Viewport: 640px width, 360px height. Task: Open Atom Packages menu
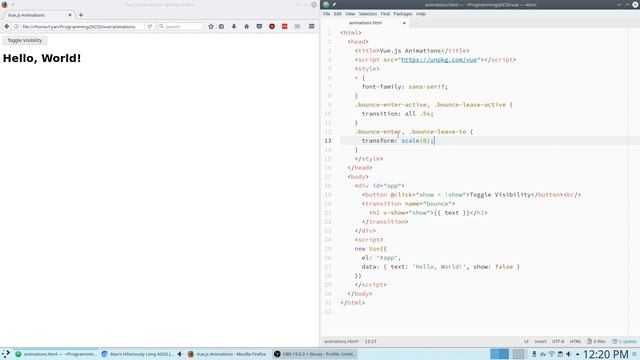tap(402, 14)
